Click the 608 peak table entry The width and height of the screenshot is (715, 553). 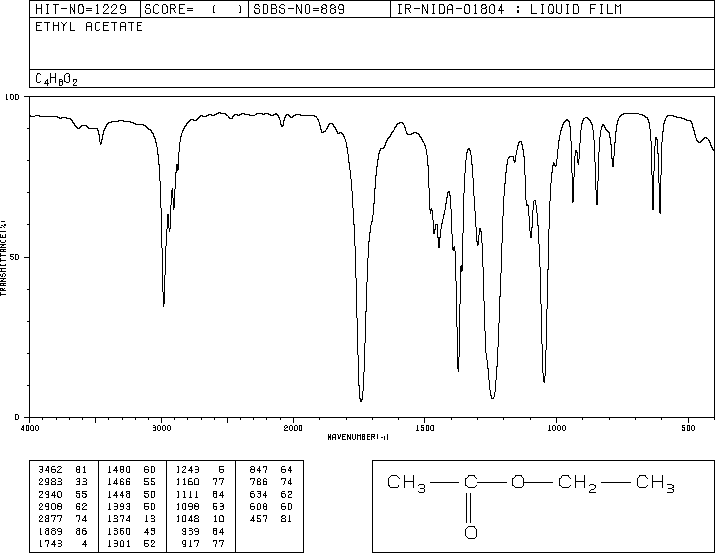tap(271, 506)
